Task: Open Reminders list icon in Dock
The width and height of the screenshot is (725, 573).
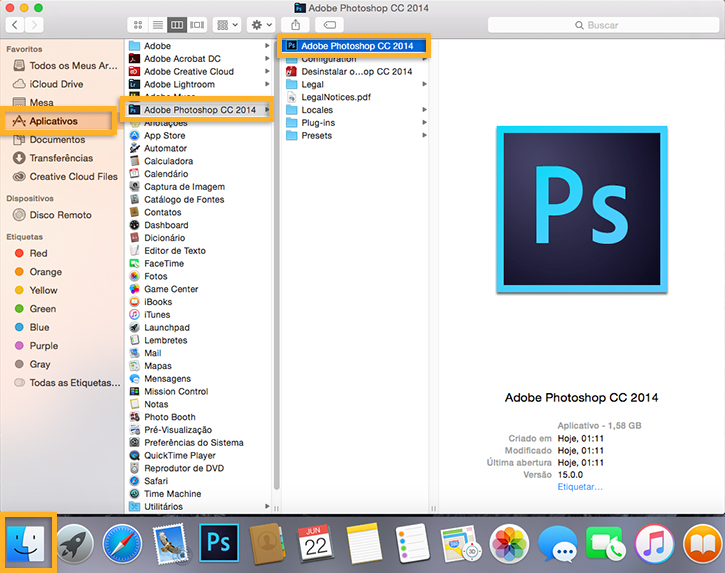Action: 412,543
